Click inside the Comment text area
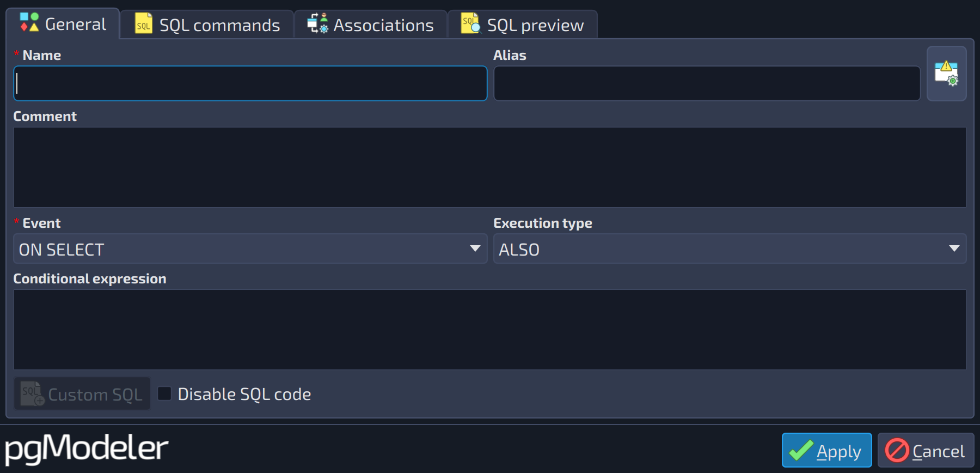This screenshot has width=980, height=473. [490, 167]
